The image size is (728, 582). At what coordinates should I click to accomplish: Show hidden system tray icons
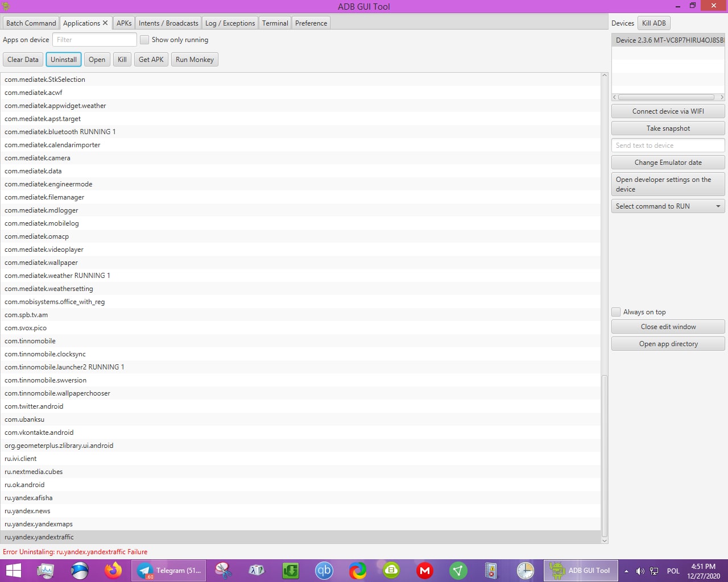coord(626,571)
